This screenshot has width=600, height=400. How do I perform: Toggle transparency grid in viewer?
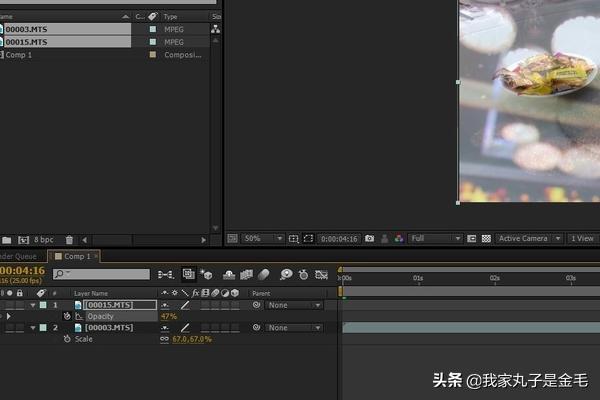click(486, 238)
